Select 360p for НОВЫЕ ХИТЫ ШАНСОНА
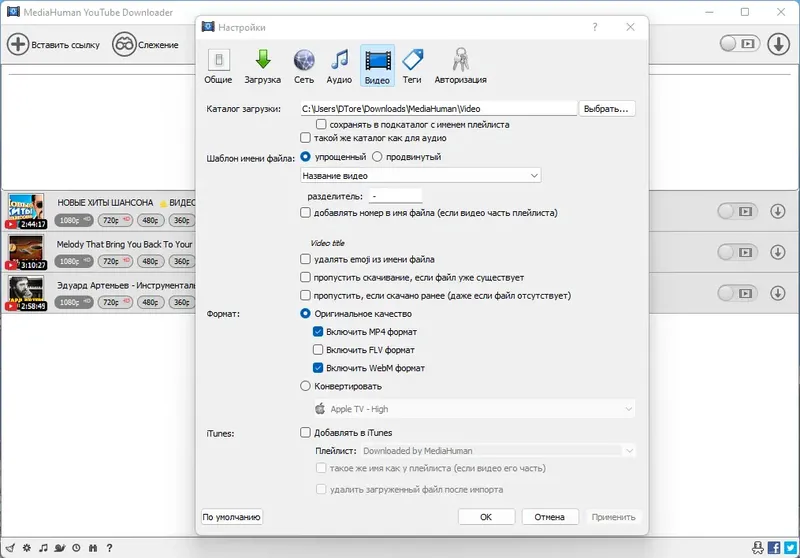The width and height of the screenshot is (800, 558). point(182,220)
